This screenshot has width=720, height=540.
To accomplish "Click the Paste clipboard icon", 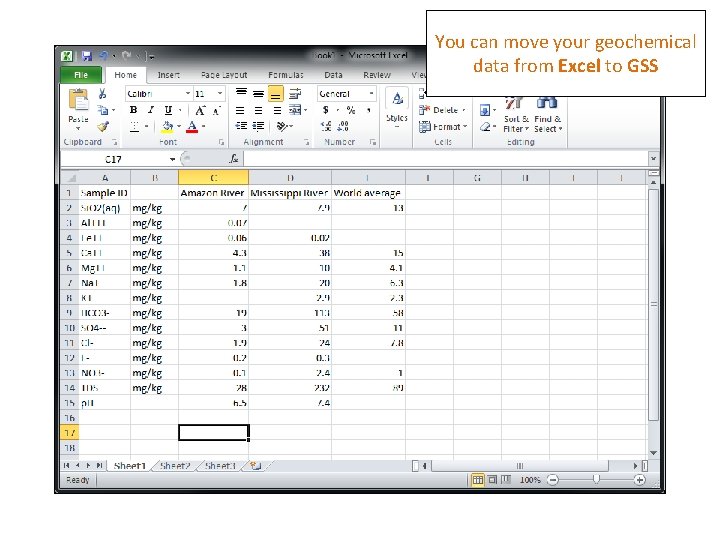I will (78, 100).
